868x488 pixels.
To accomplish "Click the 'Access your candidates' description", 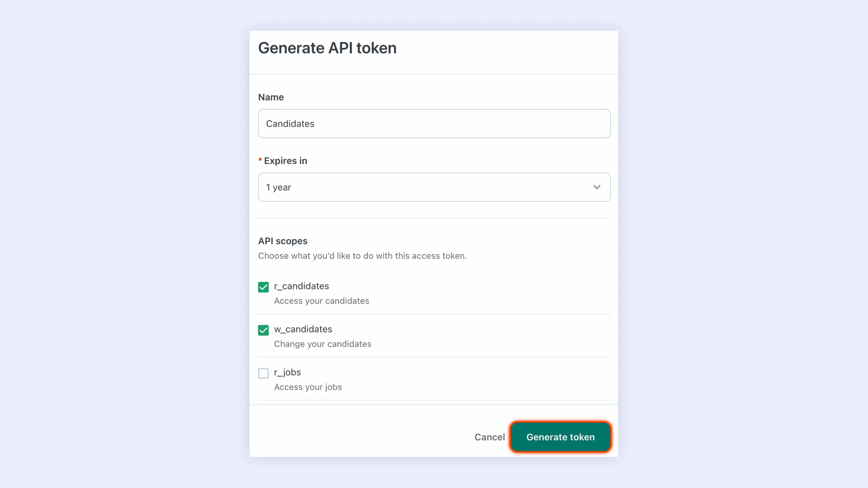I will pos(321,301).
